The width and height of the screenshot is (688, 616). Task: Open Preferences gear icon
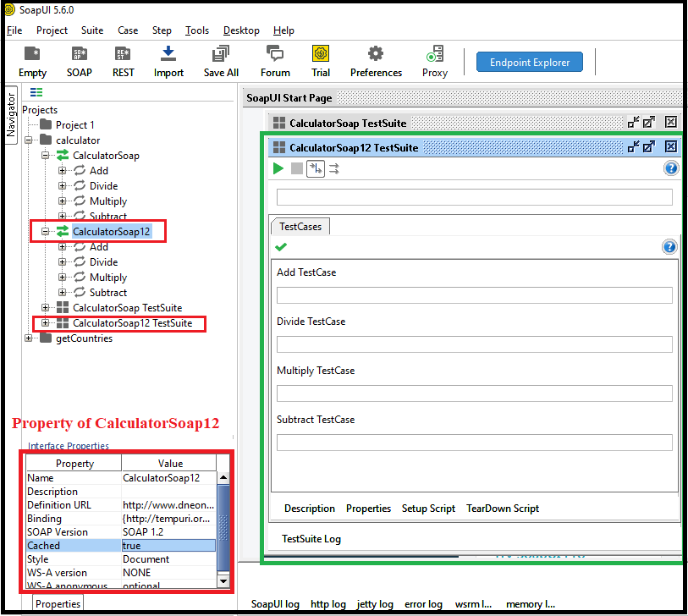coord(376,53)
